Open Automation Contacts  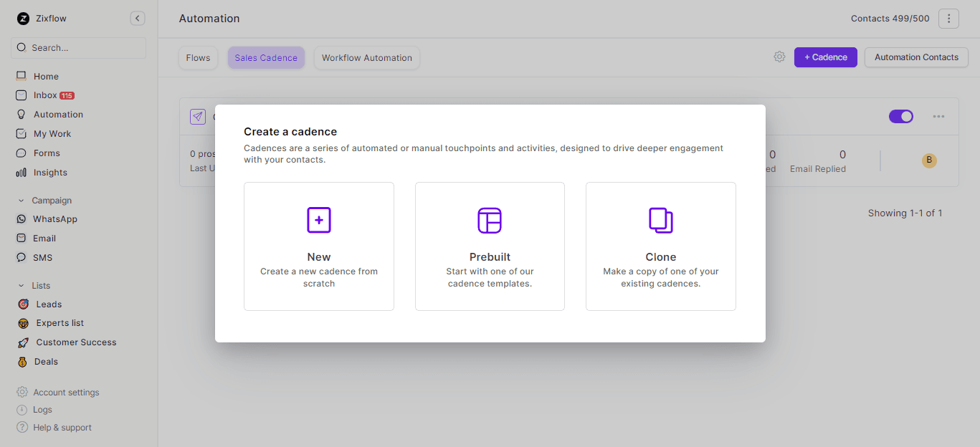point(915,57)
